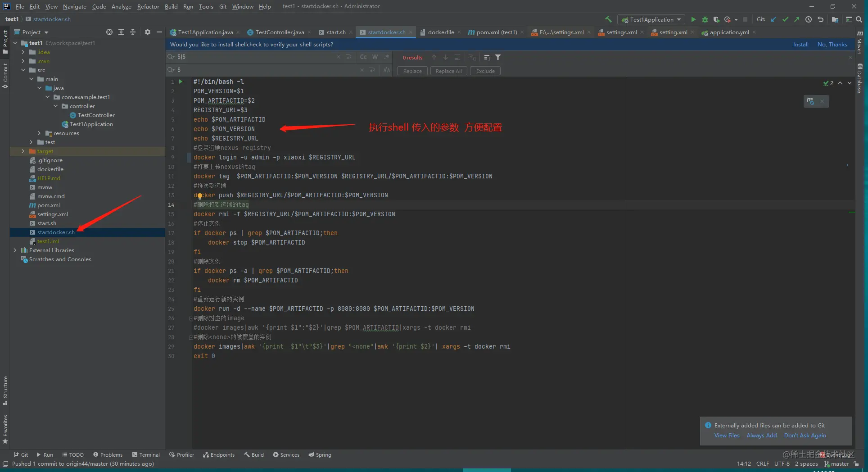
Task: Build project with the hammer icon
Action: [608, 19]
